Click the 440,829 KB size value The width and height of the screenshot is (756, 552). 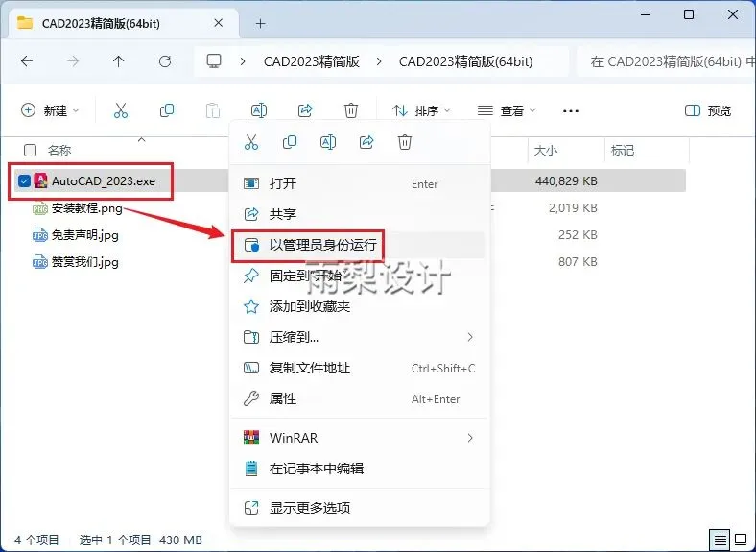point(566,181)
